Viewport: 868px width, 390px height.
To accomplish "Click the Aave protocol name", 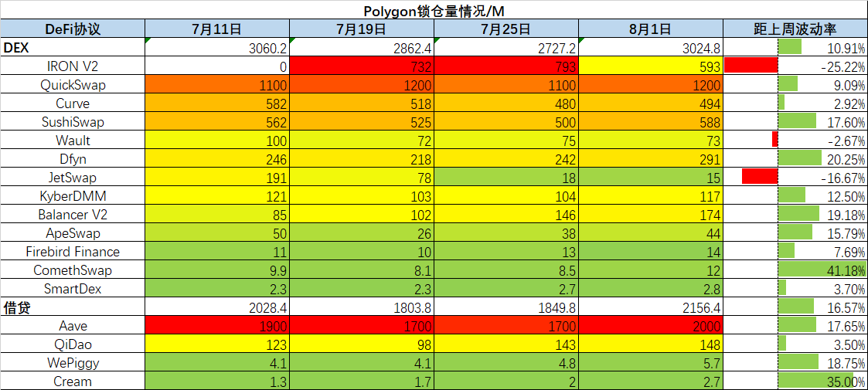I will click(x=73, y=327).
